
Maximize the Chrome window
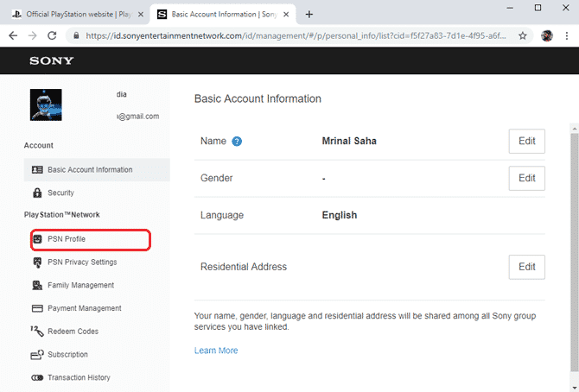coord(538,8)
